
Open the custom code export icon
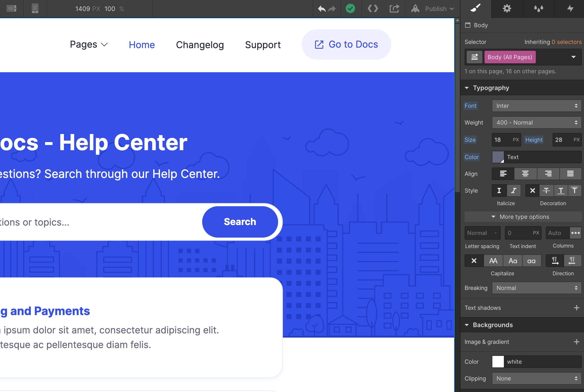[x=373, y=9]
